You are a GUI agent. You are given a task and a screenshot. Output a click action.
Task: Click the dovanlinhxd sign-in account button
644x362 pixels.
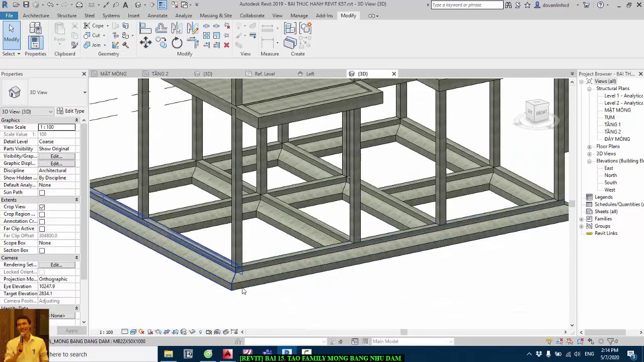552,5
